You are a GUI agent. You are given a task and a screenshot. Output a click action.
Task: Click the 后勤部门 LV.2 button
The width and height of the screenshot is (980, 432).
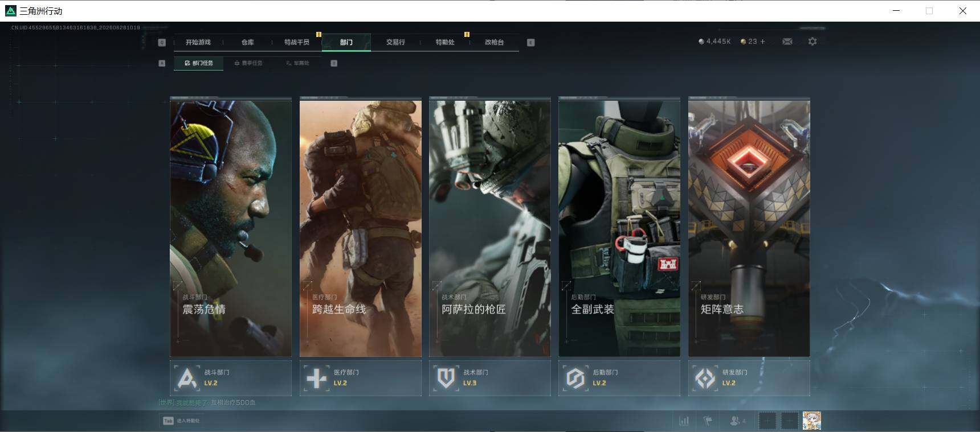point(619,378)
